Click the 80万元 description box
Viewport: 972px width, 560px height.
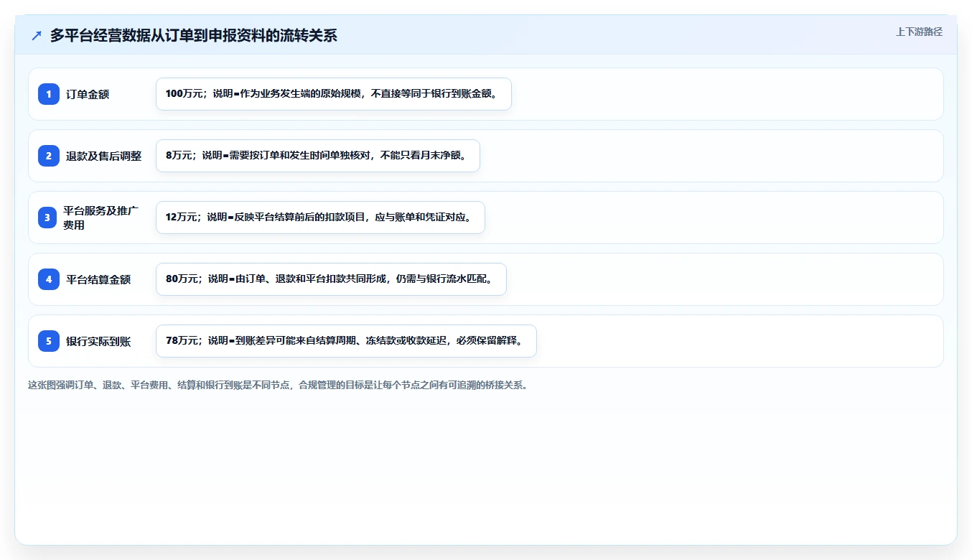click(x=331, y=279)
